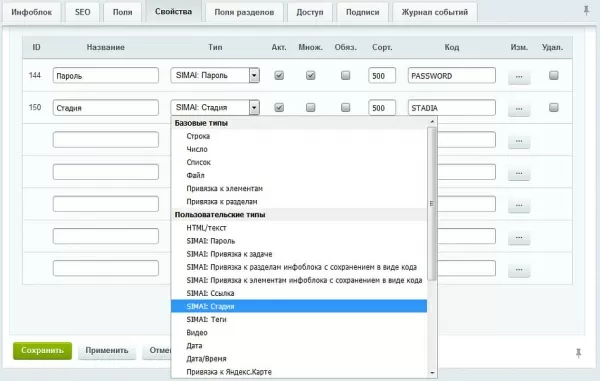600x381 pixels.
Task: Open type dropdown showing SIMAI: Пароль
Action: tap(215, 75)
